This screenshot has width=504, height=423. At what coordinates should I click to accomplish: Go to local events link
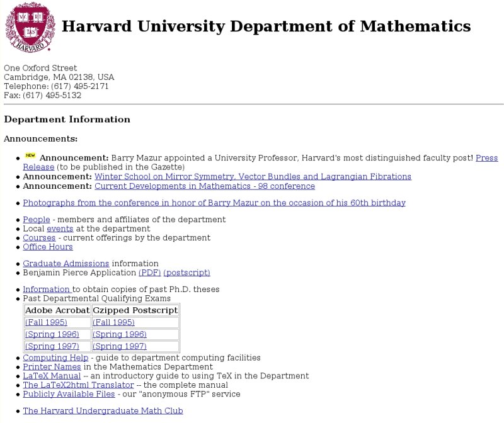(x=60, y=228)
